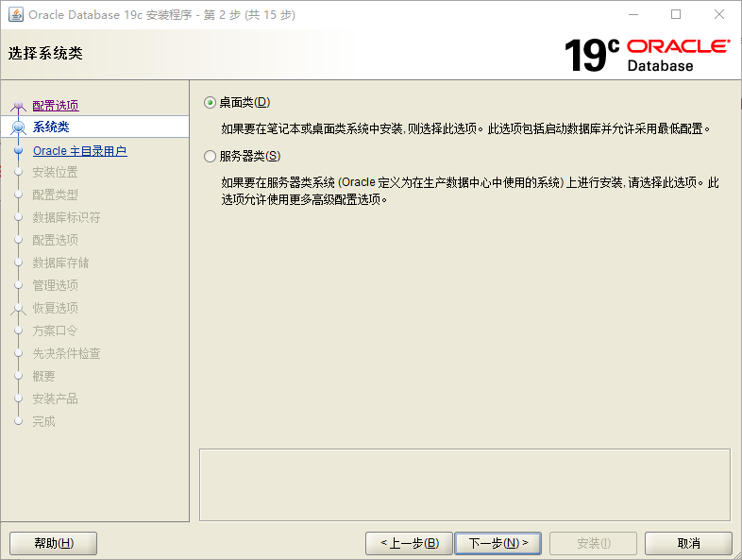Click the 数据库存储 step label
The image size is (742, 560).
[x=60, y=263]
